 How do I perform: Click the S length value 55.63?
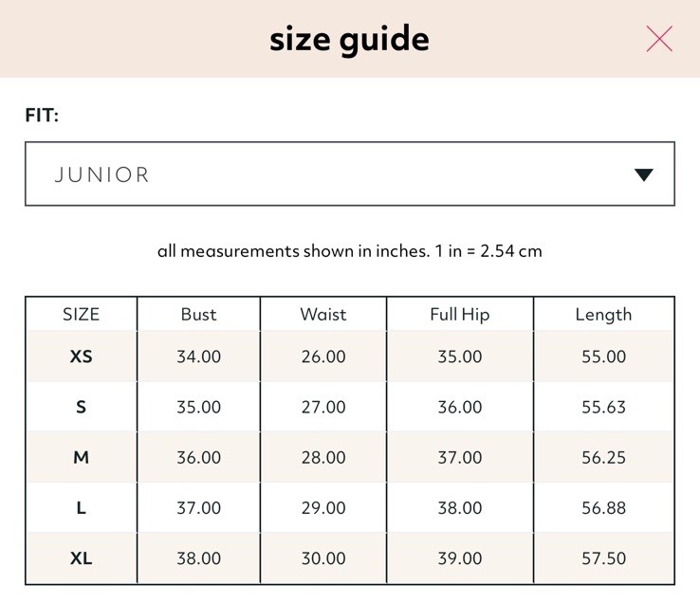click(603, 407)
